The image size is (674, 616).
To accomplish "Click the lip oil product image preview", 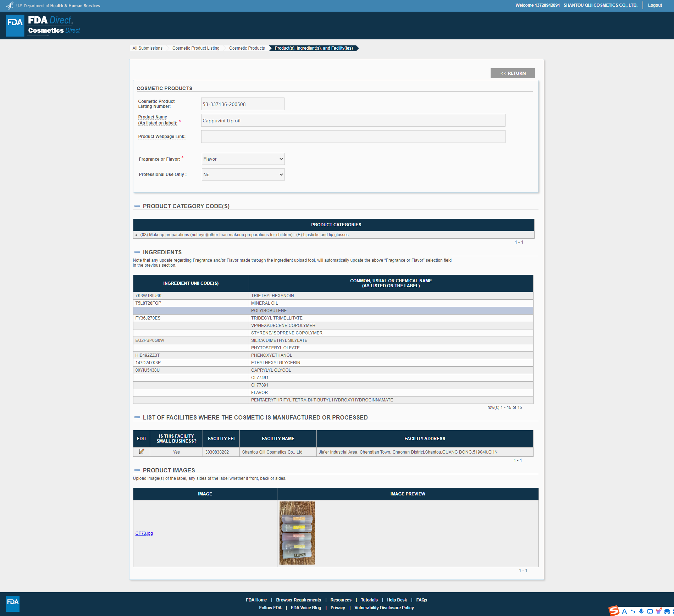I will (x=297, y=533).
